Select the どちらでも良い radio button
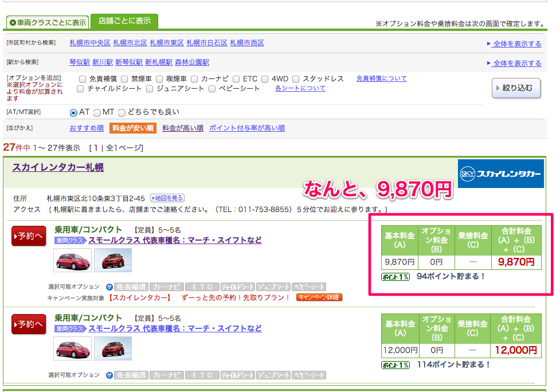The height and width of the screenshot is (392, 560). pos(122,113)
